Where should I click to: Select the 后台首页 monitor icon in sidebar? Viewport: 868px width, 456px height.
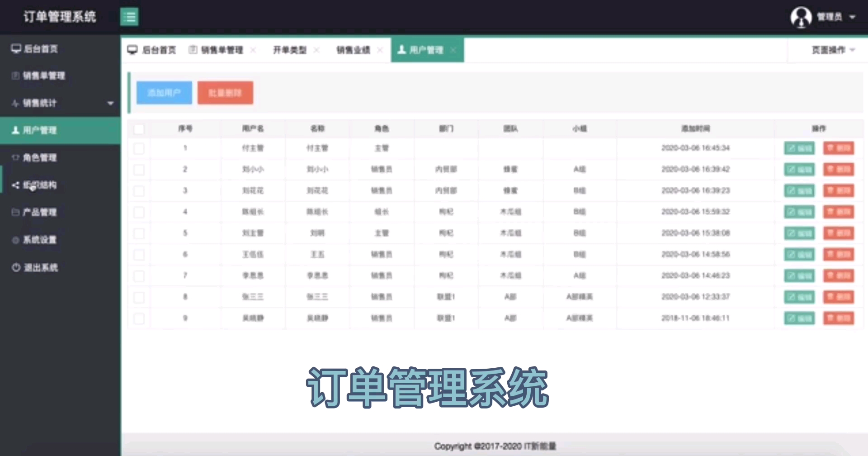(16, 48)
